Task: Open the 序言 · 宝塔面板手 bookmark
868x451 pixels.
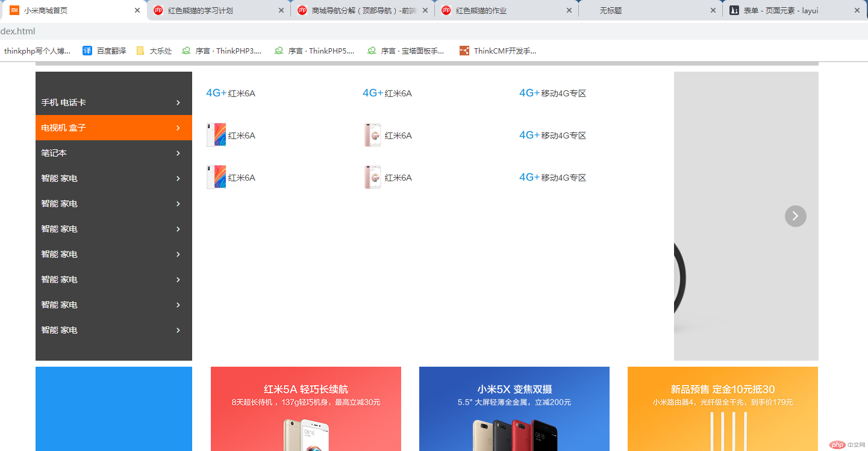Action: pyautogui.click(x=406, y=51)
